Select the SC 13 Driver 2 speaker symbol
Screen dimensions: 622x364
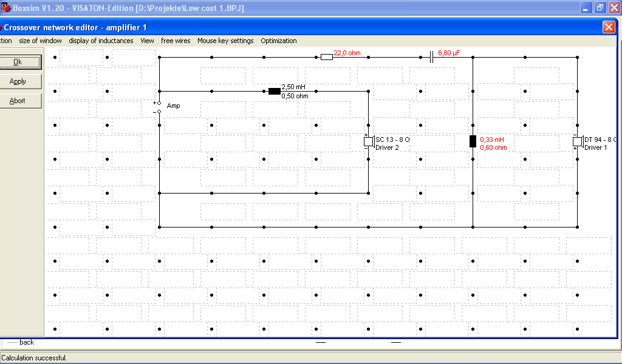(369, 141)
